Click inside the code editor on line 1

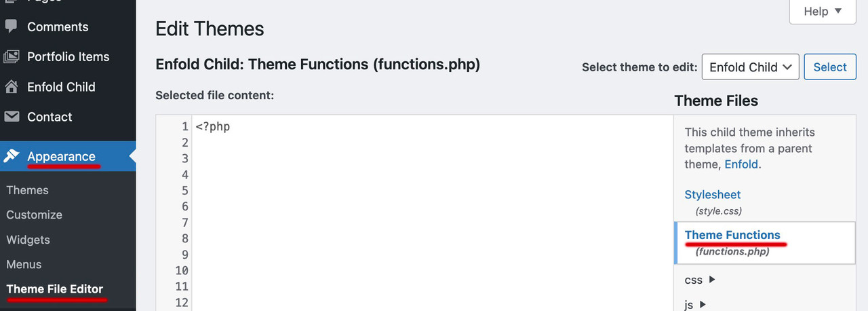click(433, 126)
